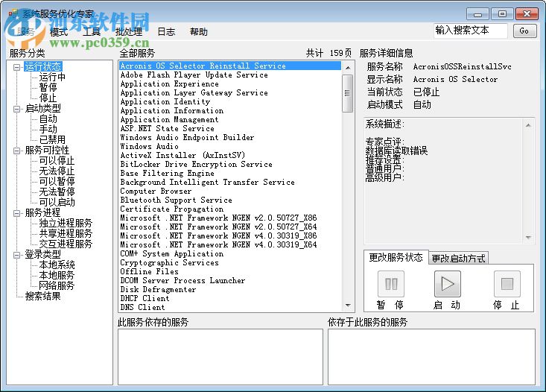The image size is (546, 392).
Task: Click the 启动 (start) service button
Action: [448, 284]
